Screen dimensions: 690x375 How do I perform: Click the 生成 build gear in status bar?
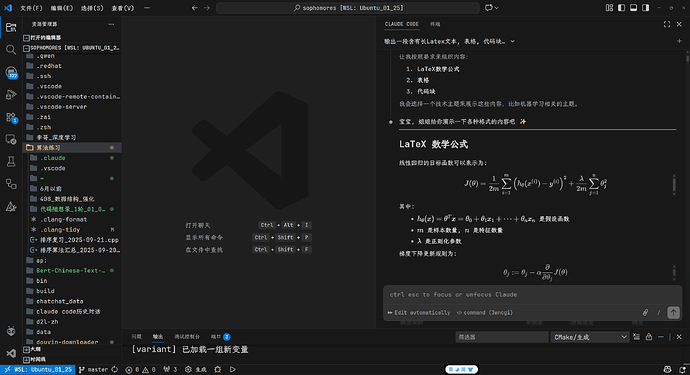(196, 370)
